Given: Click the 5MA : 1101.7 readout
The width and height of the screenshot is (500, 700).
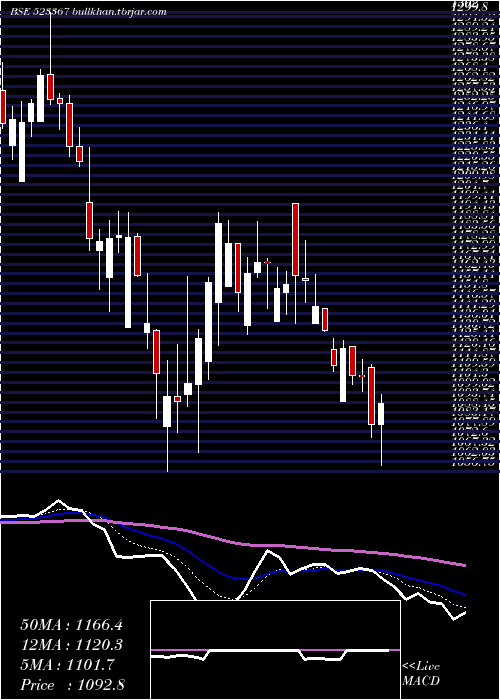Looking at the screenshot, I should [67, 665].
